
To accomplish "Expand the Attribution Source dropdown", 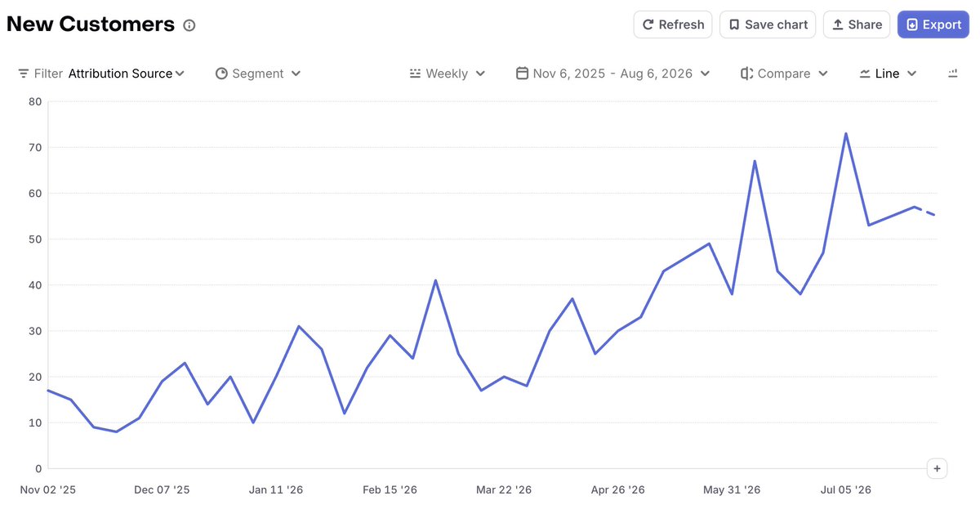I will 127,74.
